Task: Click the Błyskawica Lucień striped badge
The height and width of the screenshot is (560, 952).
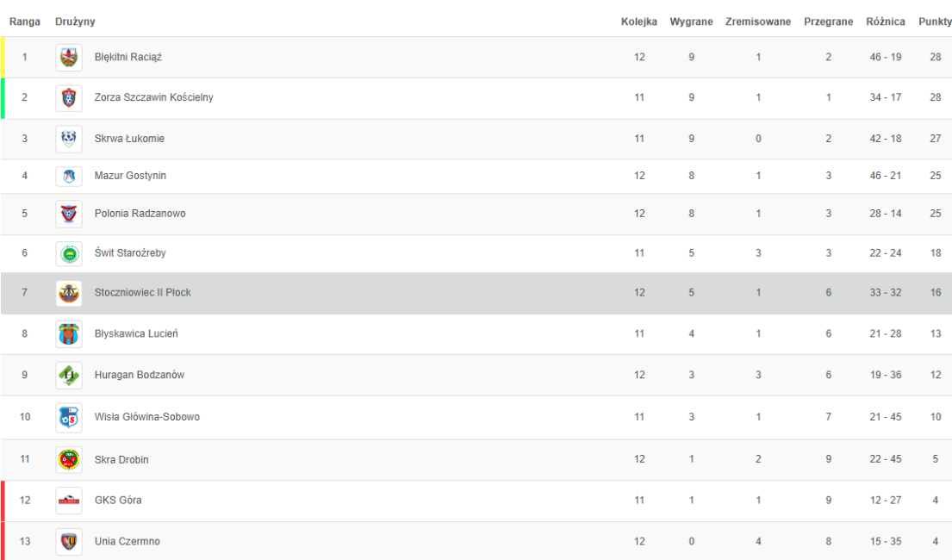Action: click(x=69, y=334)
